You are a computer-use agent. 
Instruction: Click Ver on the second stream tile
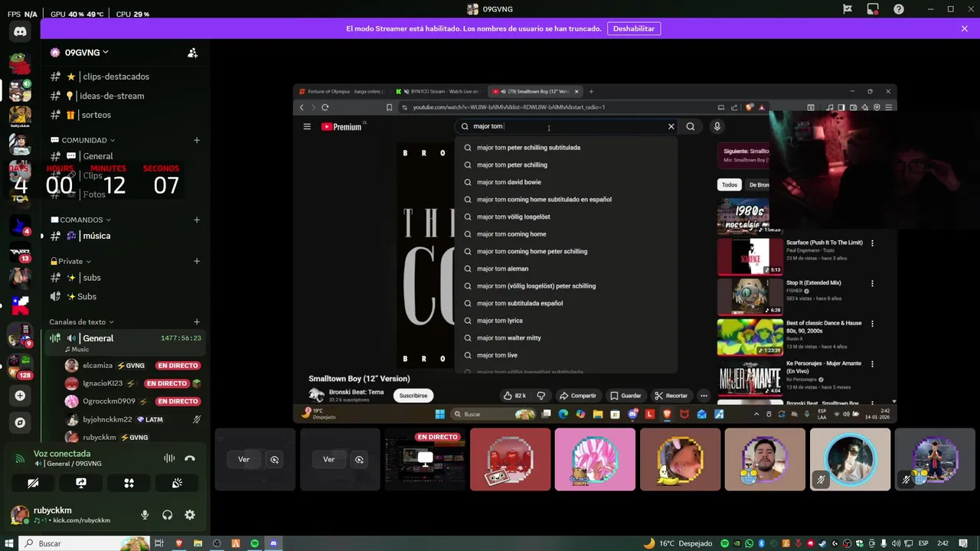pyautogui.click(x=328, y=459)
